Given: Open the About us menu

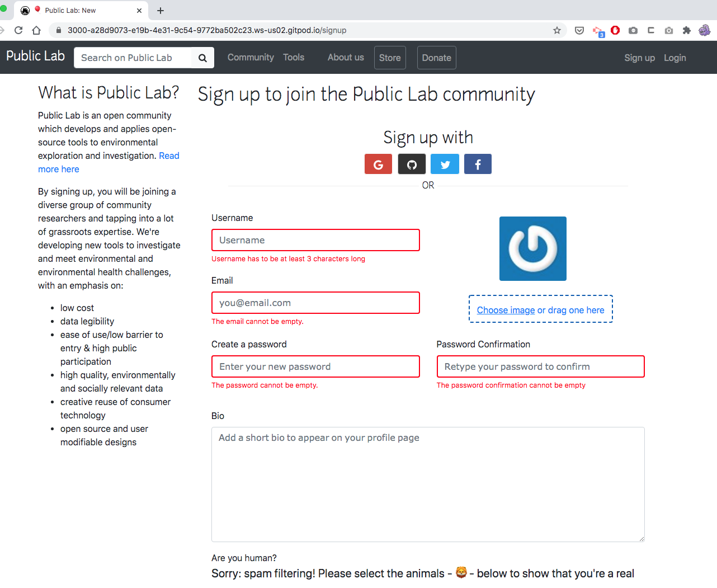Looking at the screenshot, I should pos(346,57).
